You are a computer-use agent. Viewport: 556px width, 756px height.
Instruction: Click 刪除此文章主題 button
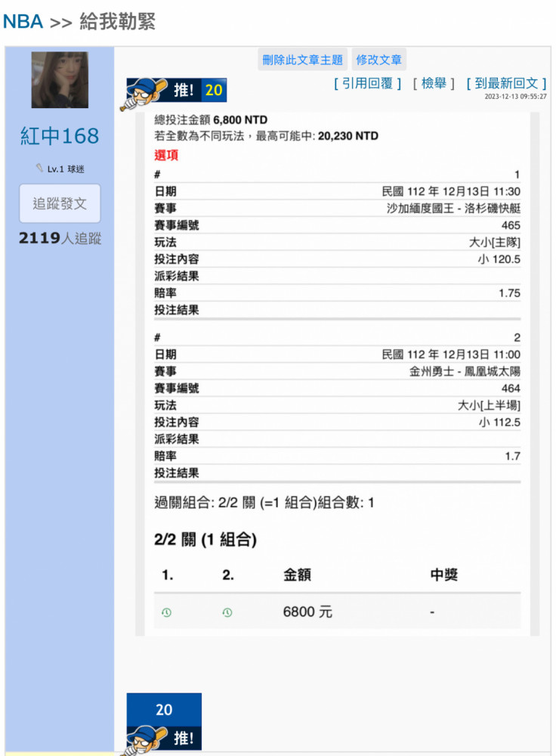pyautogui.click(x=303, y=60)
